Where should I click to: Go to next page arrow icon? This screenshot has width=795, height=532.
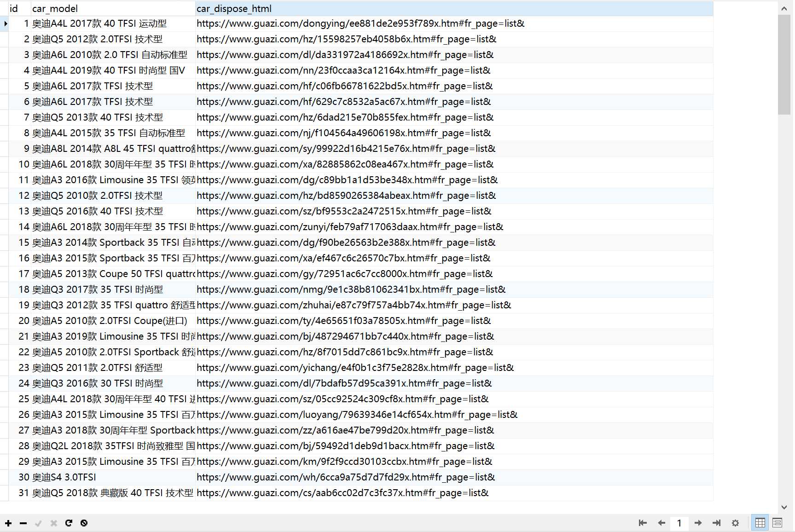(698, 523)
